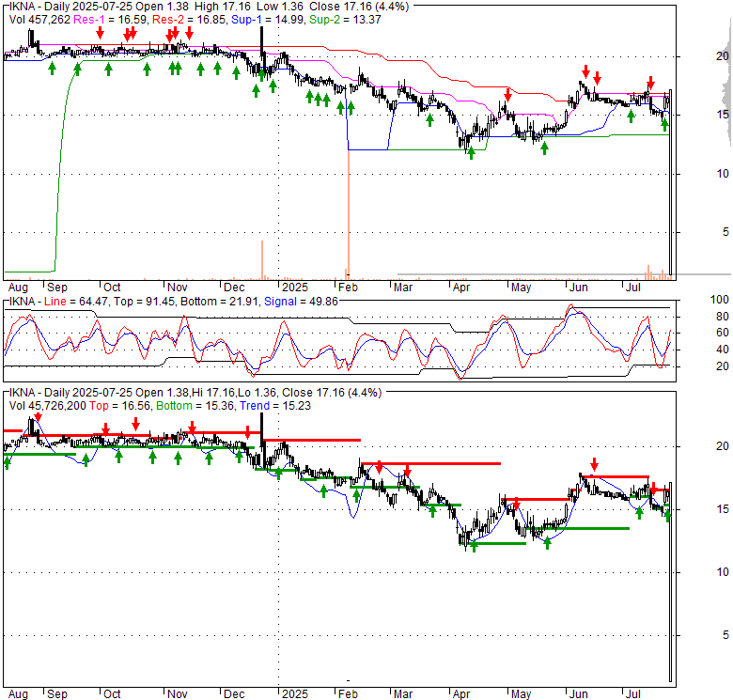Click the green up arrow near March, top chart

coord(429,120)
